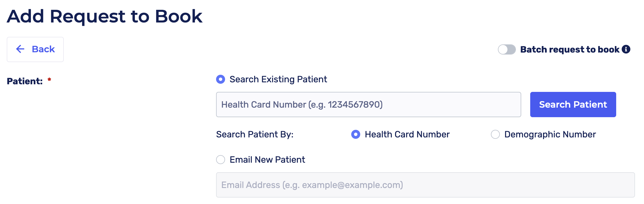Click the "Search Existing Patient" label text
This screenshot has height=204, width=644.
coord(278,79)
